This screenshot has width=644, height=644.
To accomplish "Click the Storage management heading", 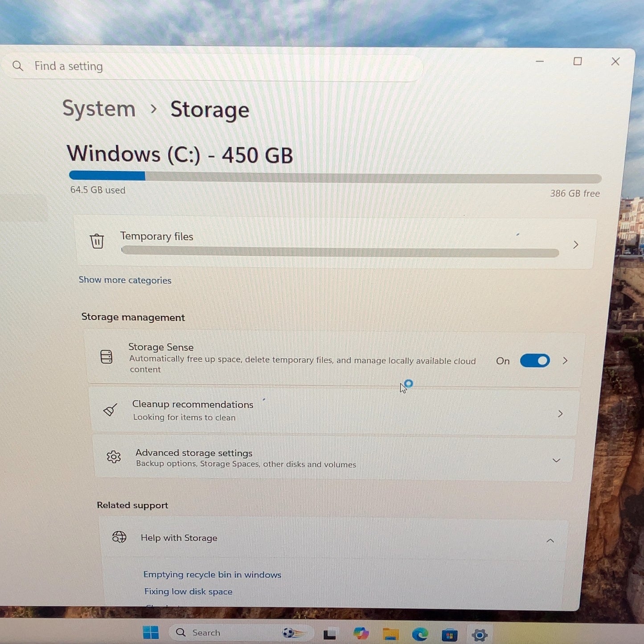I will tap(133, 317).
